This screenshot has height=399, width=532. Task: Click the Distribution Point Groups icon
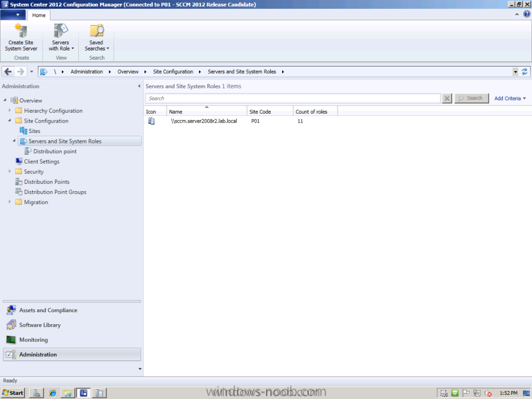click(19, 192)
